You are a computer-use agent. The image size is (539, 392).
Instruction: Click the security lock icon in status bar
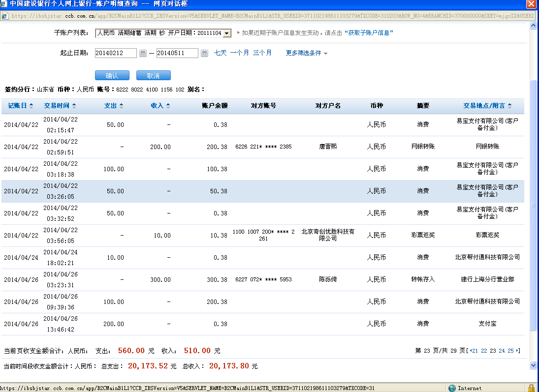531,388
